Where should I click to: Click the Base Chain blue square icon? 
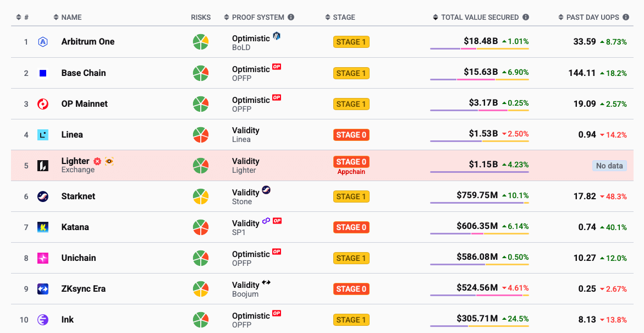(x=43, y=73)
